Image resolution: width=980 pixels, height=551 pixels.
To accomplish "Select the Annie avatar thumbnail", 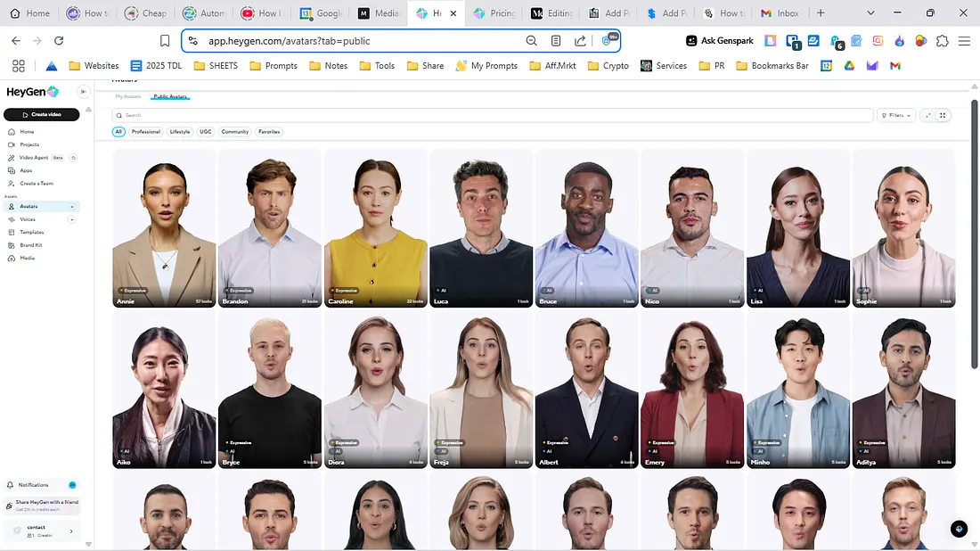I will click(x=164, y=227).
